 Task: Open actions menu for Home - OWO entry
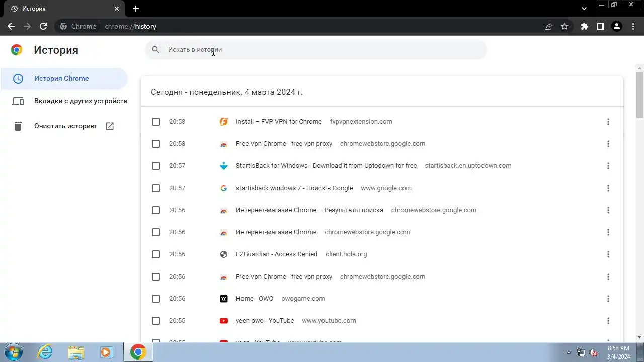tap(608, 299)
